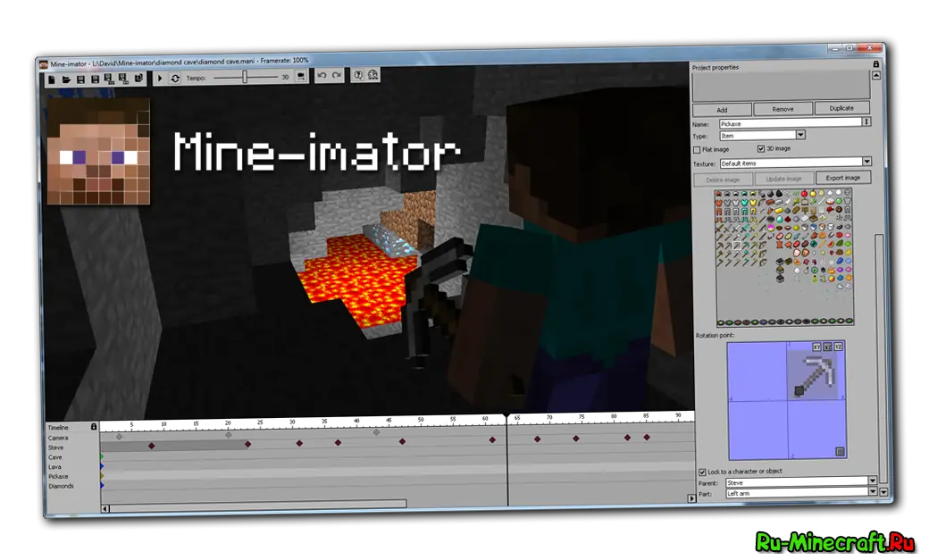929x560 pixels.
Task: Click Steve keyframe near frame 30
Action: pos(299,443)
